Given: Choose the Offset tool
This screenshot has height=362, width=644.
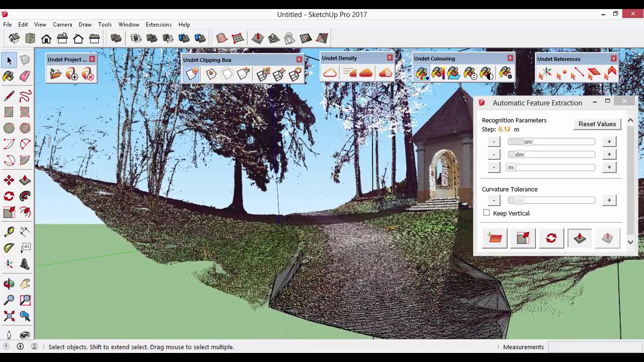Looking at the screenshot, I should tap(25, 213).
